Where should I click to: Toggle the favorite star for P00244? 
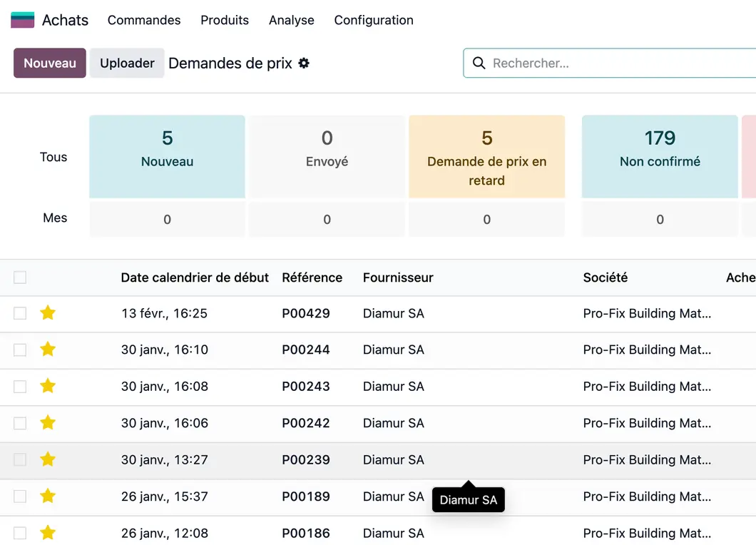pos(48,350)
